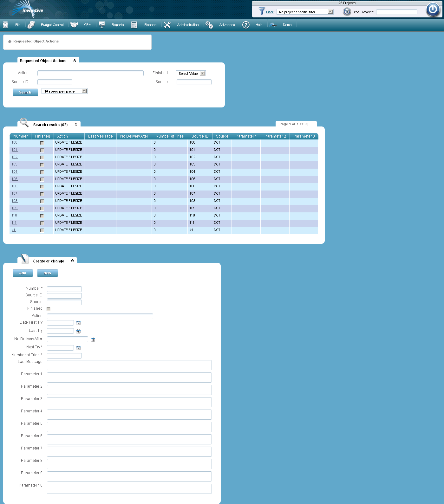Image resolution: width=444 pixels, height=504 pixels.
Task: Tick Finished checkbox in Create or change form
Action: [49, 309]
